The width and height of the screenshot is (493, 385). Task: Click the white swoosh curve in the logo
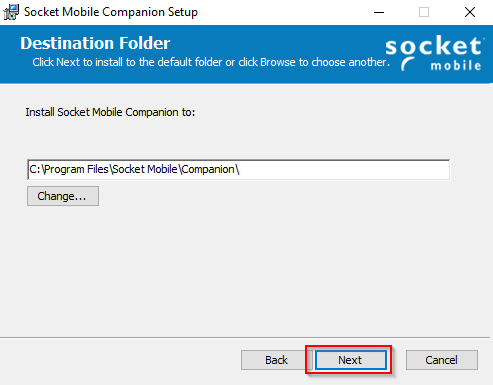[408, 64]
